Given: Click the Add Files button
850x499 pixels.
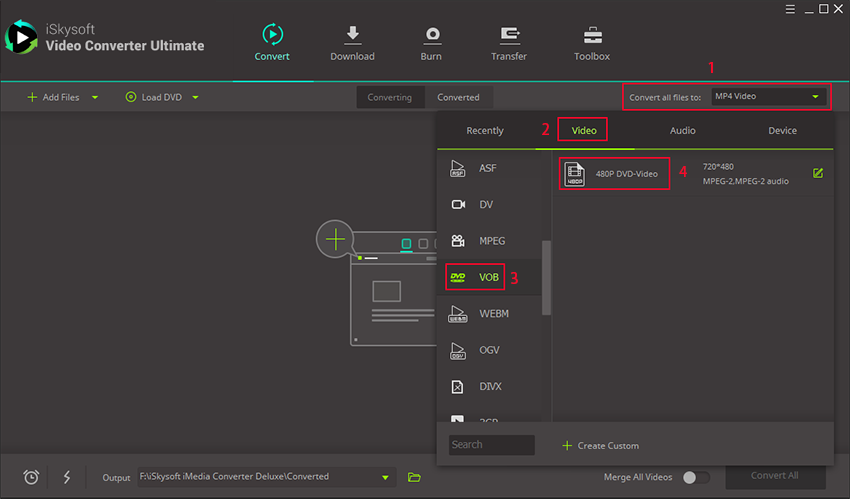Looking at the screenshot, I should coord(54,97).
